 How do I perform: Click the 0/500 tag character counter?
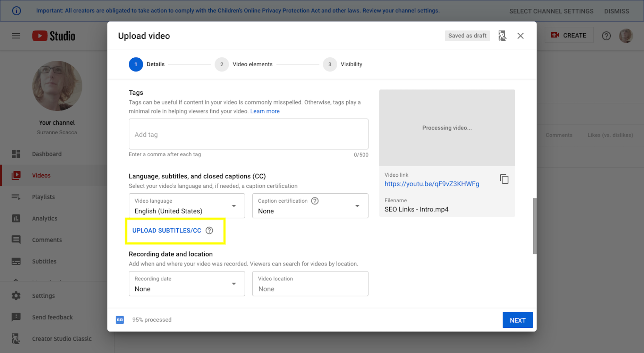tap(361, 155)
